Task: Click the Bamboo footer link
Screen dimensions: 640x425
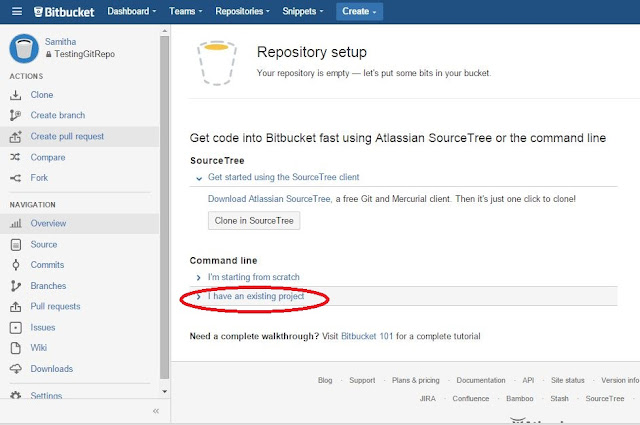Action: pos(520,398)
